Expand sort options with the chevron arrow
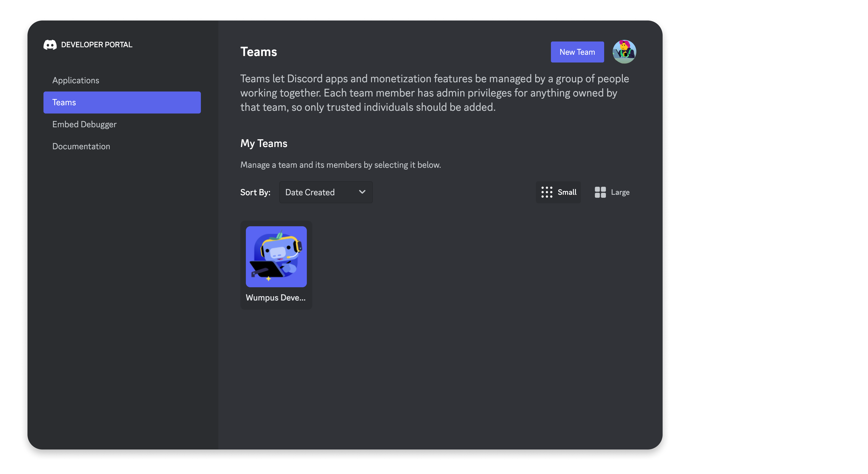 [362, 192]
